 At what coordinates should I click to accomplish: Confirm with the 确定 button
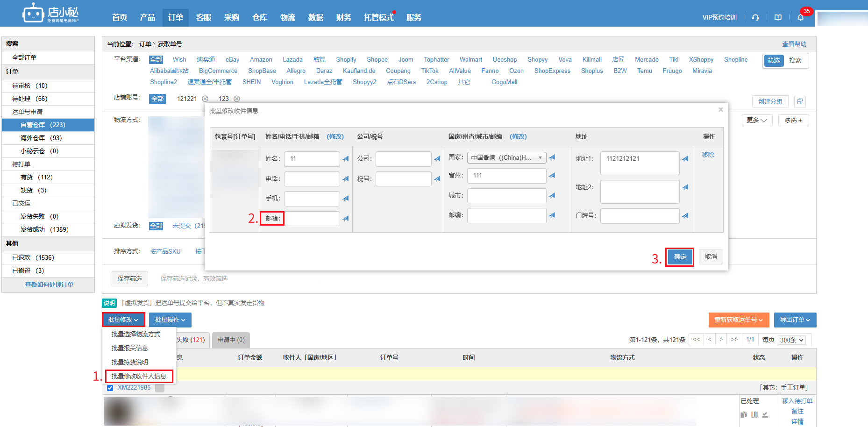tap(680, 256)
